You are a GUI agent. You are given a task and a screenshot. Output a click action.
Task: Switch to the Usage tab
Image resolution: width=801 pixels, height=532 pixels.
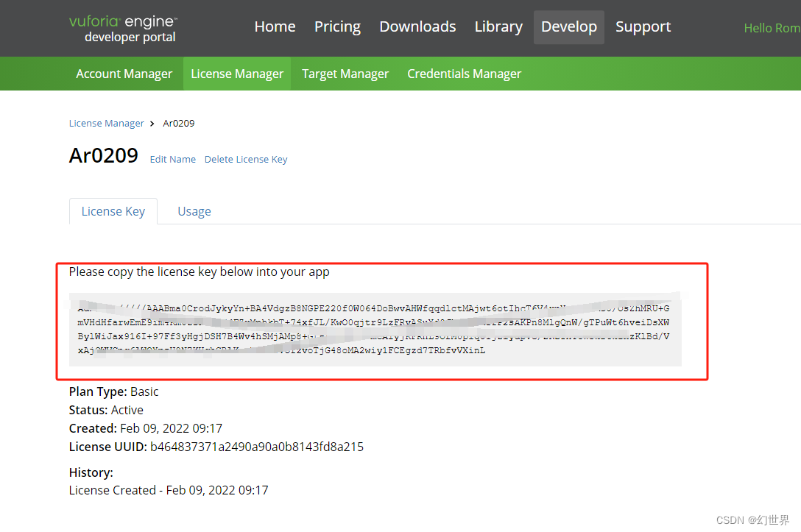tap(194, 211)
